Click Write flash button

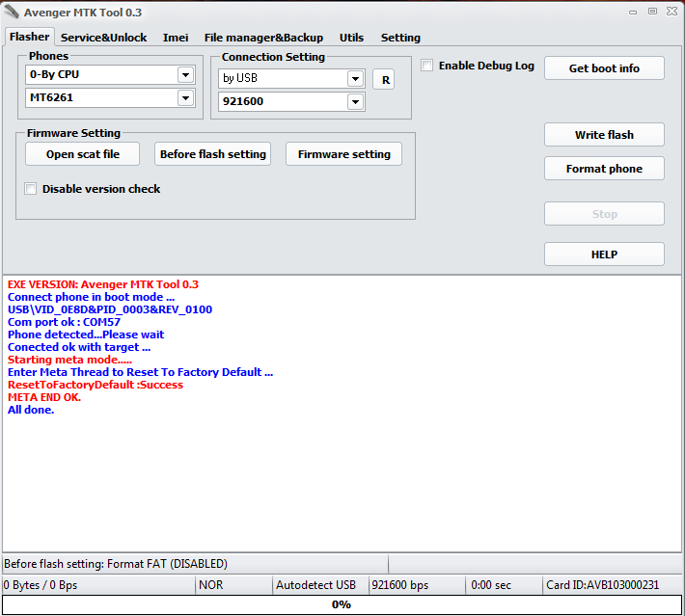click(x=604, y=134)
